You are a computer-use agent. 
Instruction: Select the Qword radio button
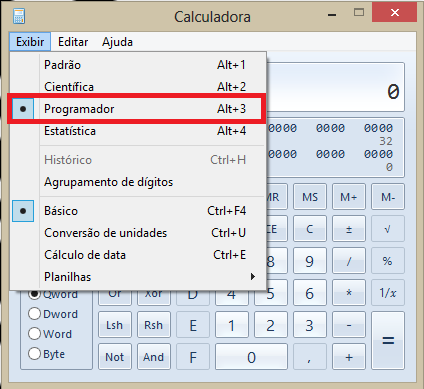tap(53, 294)
